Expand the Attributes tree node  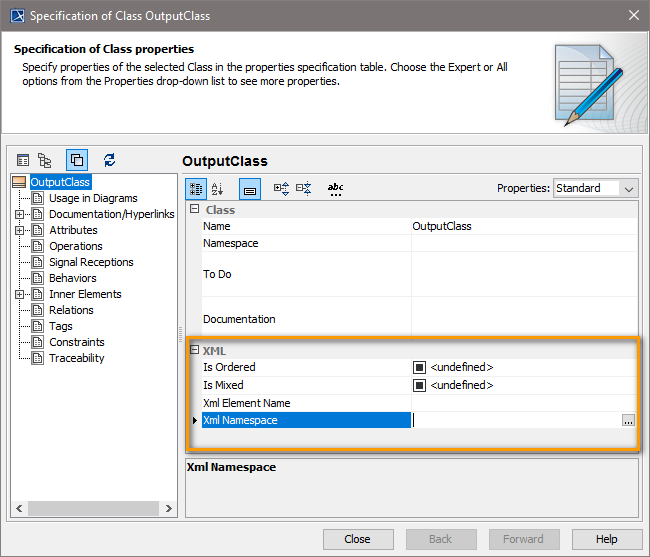[x=20, y=230]
